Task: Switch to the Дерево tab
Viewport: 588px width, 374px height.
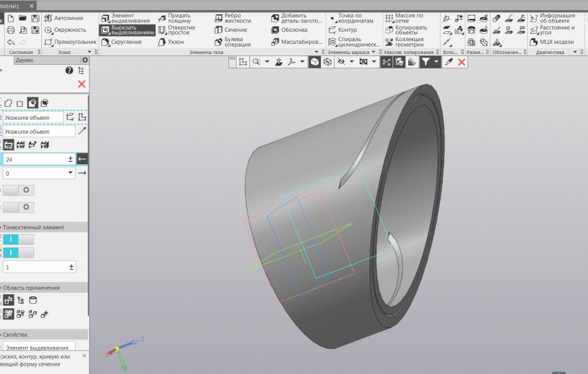Action: point(25,60)
